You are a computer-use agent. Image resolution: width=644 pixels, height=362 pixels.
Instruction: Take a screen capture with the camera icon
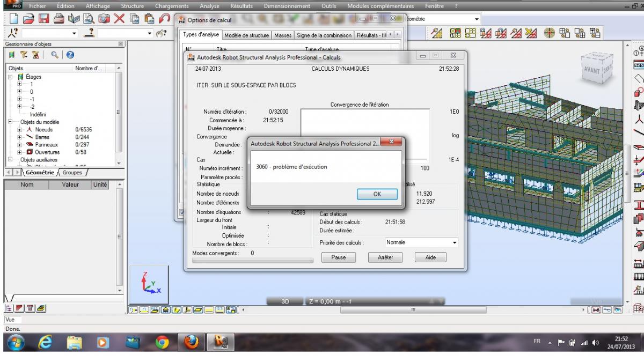104,19
